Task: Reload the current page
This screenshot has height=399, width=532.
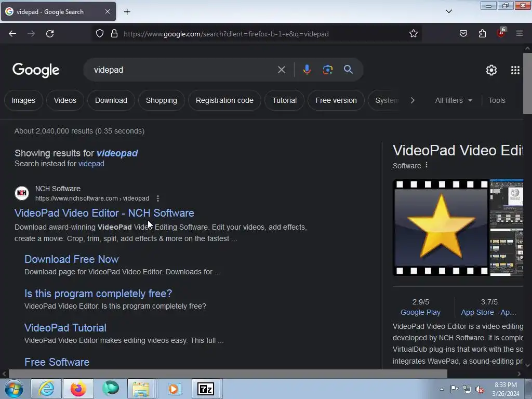Action: point(50,34)
